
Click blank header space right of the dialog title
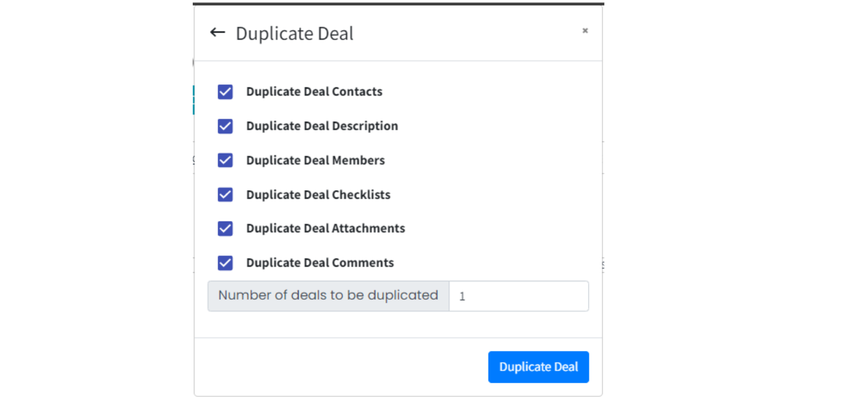tap(465, 34)
